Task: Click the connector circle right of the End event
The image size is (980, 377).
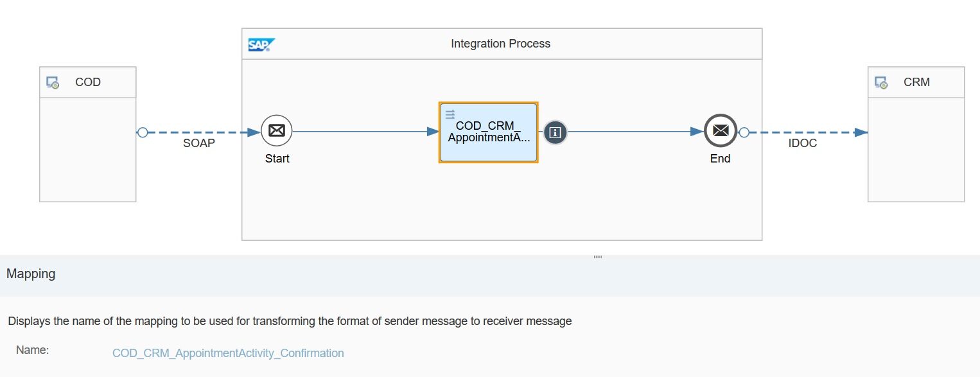Action: click(744, 132)
